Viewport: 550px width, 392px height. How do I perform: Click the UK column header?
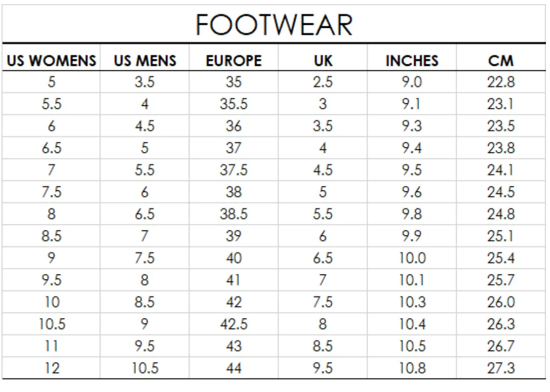323,61
